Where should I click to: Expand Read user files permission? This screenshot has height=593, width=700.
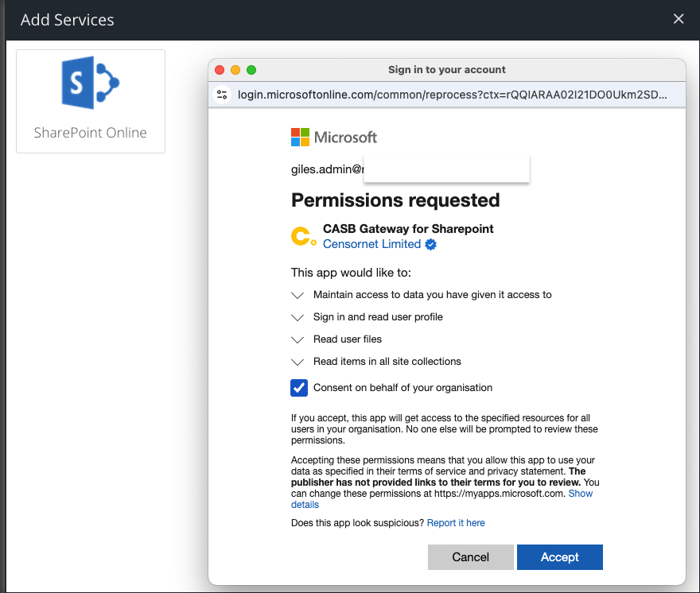tap(297, 339)
